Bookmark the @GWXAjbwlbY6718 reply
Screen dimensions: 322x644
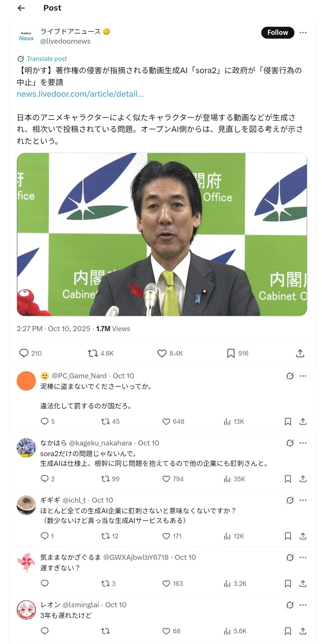(x=288, y=583)
